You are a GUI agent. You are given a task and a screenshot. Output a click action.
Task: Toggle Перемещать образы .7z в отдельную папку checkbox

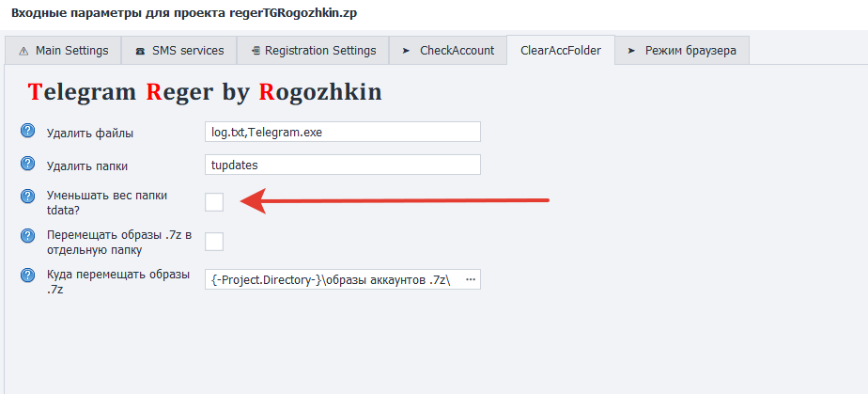[214, 242]
